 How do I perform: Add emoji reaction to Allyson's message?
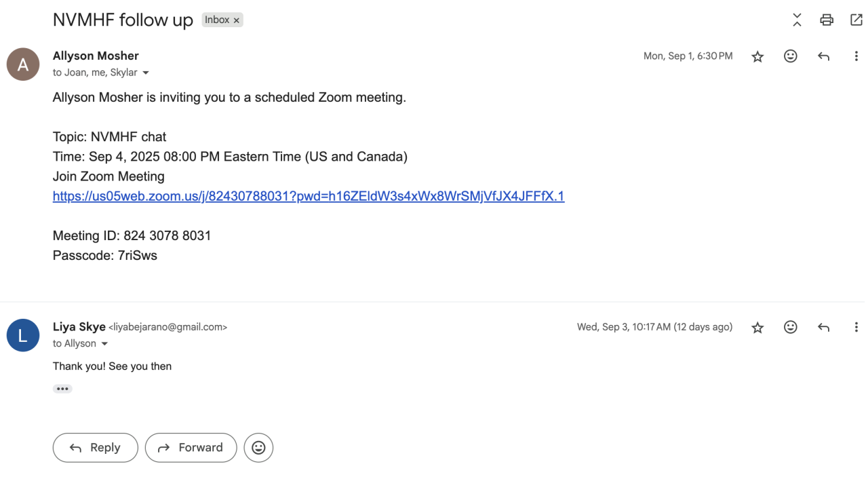[x=790, y=56]
